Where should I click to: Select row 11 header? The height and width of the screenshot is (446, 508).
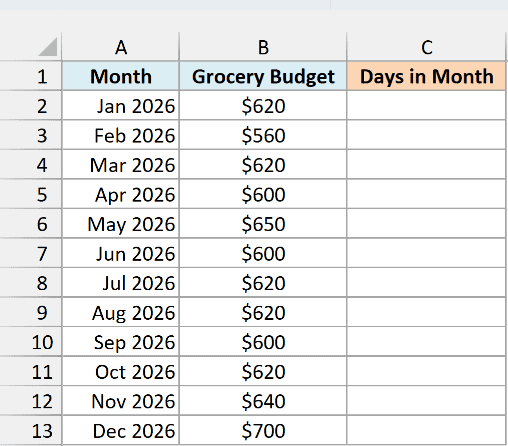(31, 371)
